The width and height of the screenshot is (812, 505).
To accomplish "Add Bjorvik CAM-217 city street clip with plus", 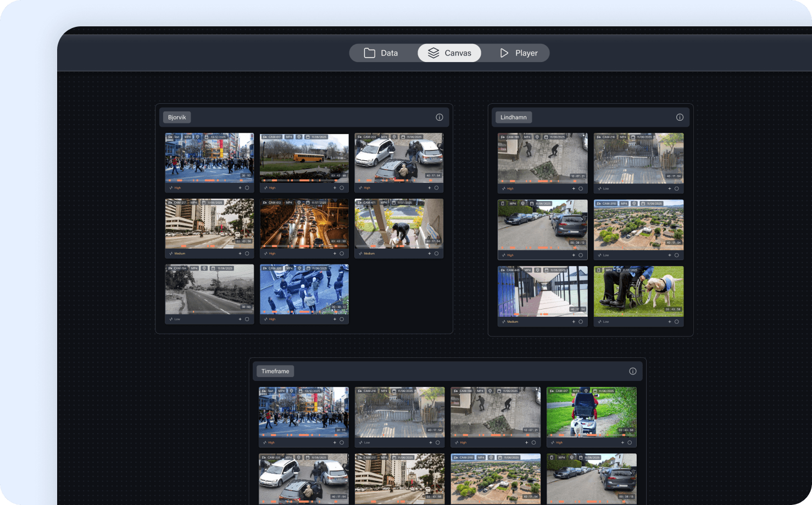I will (240, 254).
